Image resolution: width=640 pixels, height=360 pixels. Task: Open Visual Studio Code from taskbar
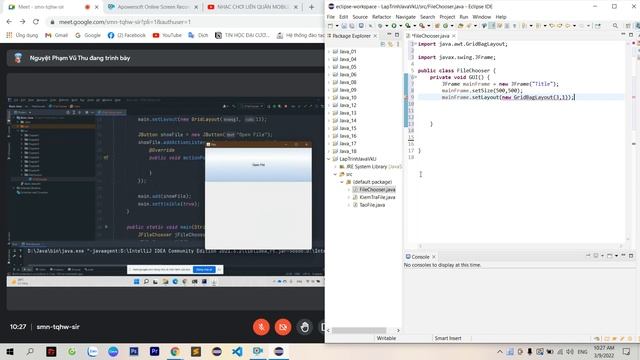tap(237, 351)
